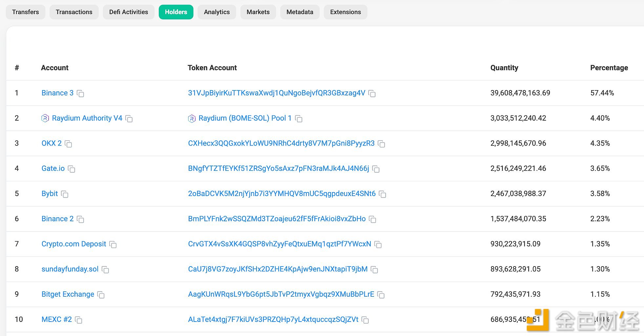Open token account 31VJpBiyirKuTTKswaXwdj1... link
644x336 pixels.
277,93
